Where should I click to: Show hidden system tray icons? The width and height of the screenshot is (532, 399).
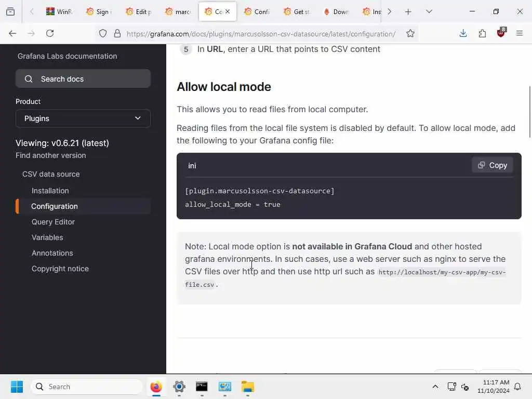click(435, 387)
